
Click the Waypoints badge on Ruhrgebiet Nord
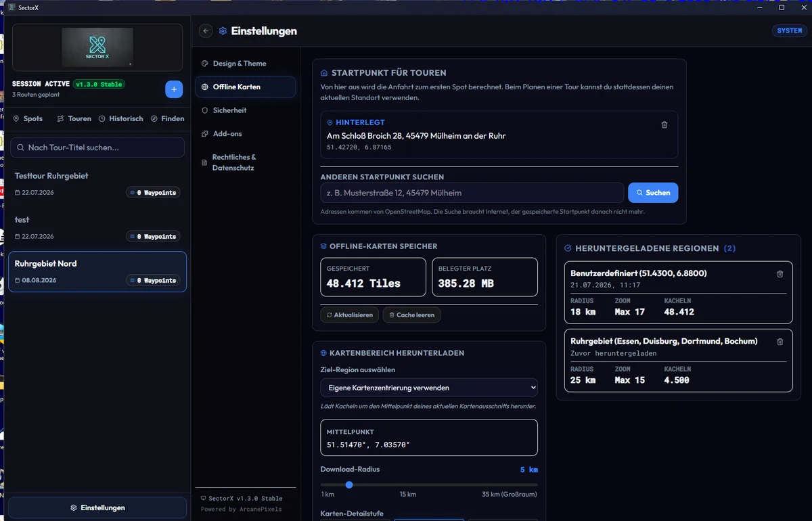(x=153, y=280)
